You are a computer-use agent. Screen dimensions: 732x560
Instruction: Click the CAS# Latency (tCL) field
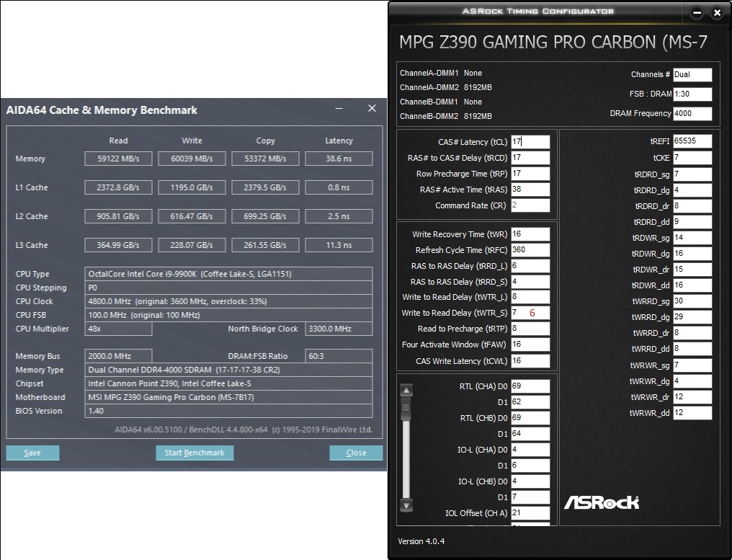point(530,142)
